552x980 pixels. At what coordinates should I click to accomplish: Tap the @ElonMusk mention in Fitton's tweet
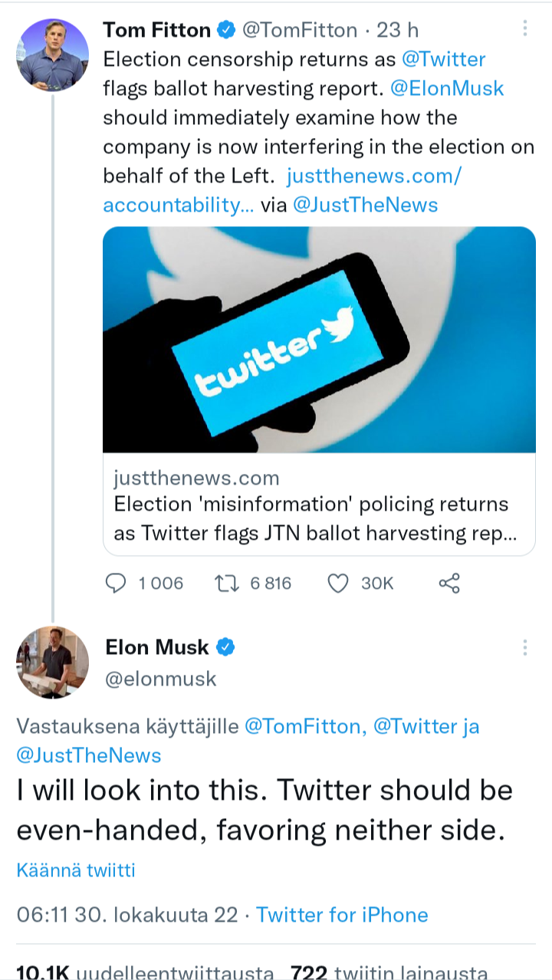click(447, 88)
